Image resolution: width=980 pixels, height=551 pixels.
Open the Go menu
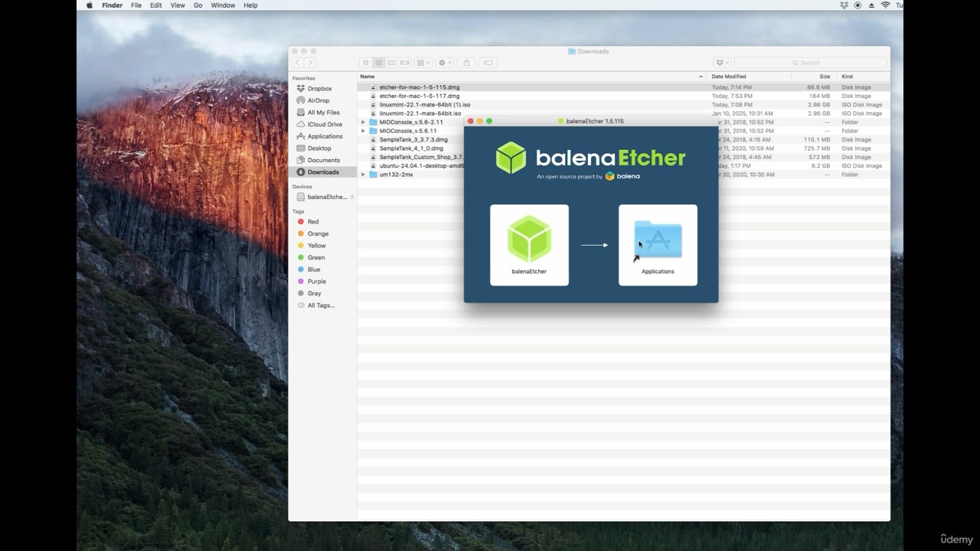[x=198, y=5]
